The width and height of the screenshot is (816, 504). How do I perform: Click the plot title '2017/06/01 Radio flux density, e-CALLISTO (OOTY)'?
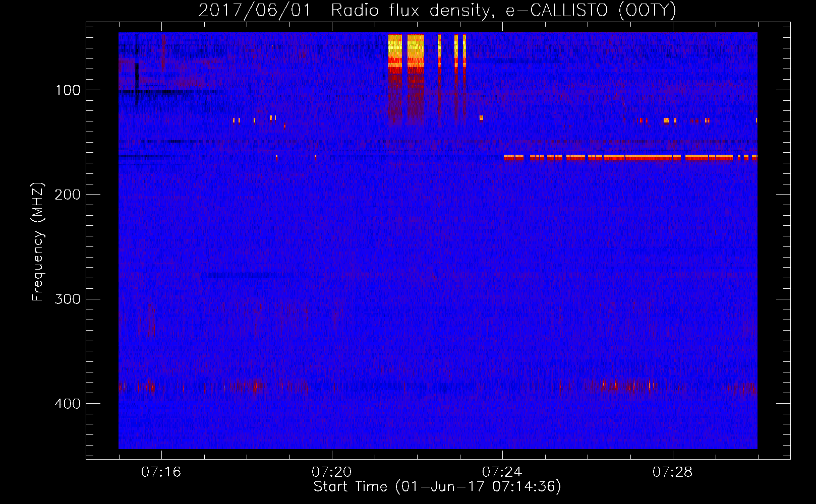[x=437, y=10]
